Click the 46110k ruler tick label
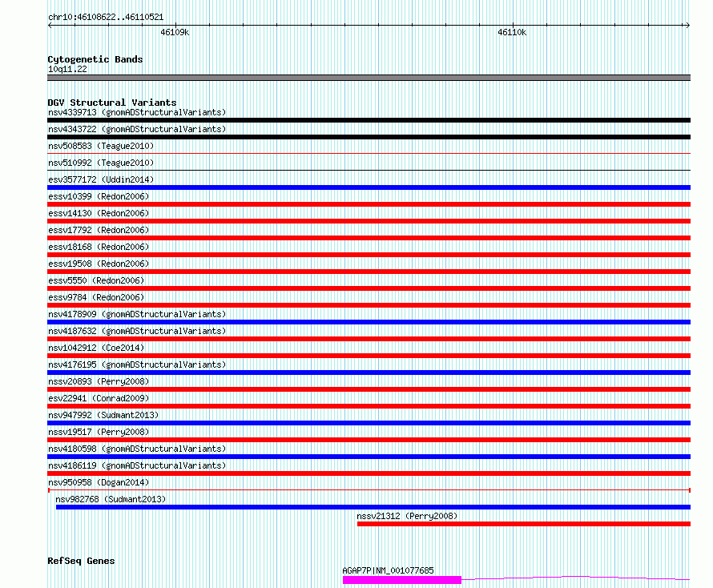713x588 pixels. pos(512,32)
